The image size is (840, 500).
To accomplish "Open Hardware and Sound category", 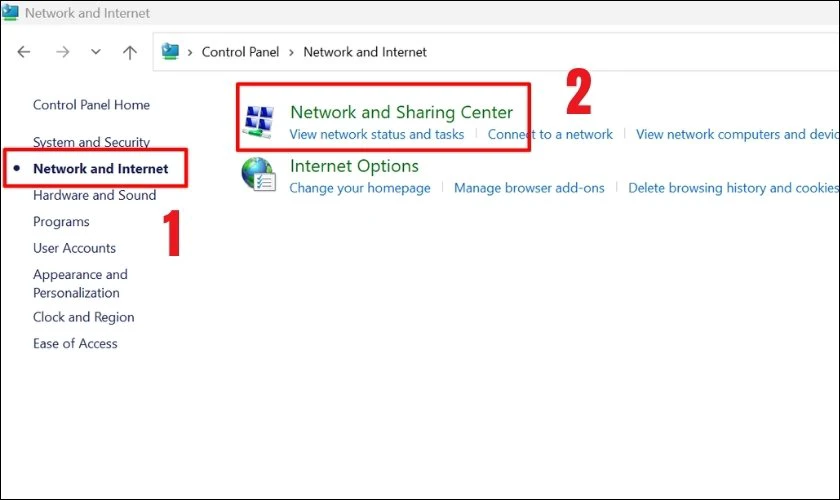I will point(94,195).
